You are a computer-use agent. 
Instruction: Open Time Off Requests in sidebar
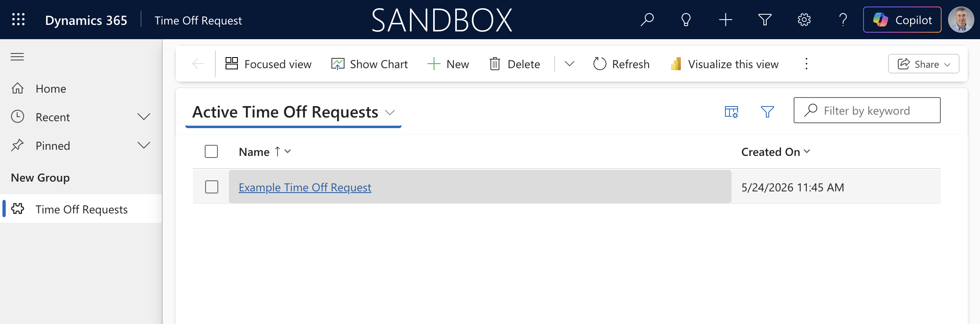pos(81,209)
